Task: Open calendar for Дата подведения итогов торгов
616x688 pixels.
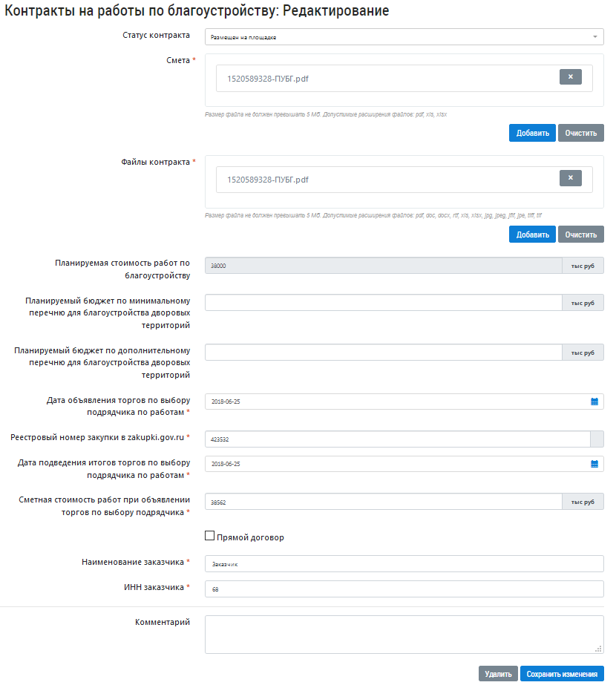Action: click(x=594, y=464)
